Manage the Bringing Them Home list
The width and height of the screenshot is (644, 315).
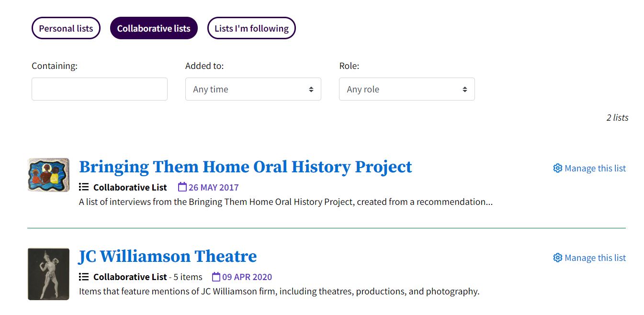pos(589,168)
